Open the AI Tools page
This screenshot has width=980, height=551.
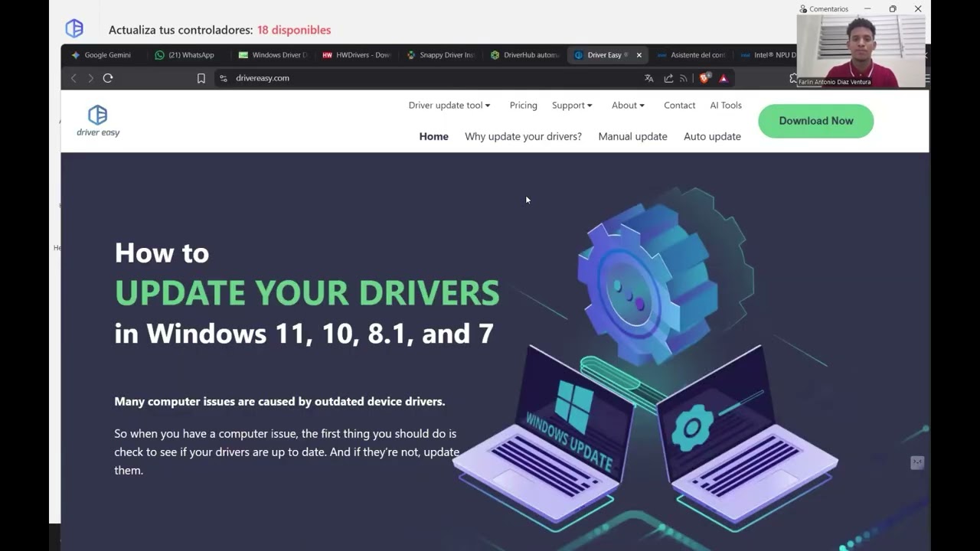pos(726,106)
